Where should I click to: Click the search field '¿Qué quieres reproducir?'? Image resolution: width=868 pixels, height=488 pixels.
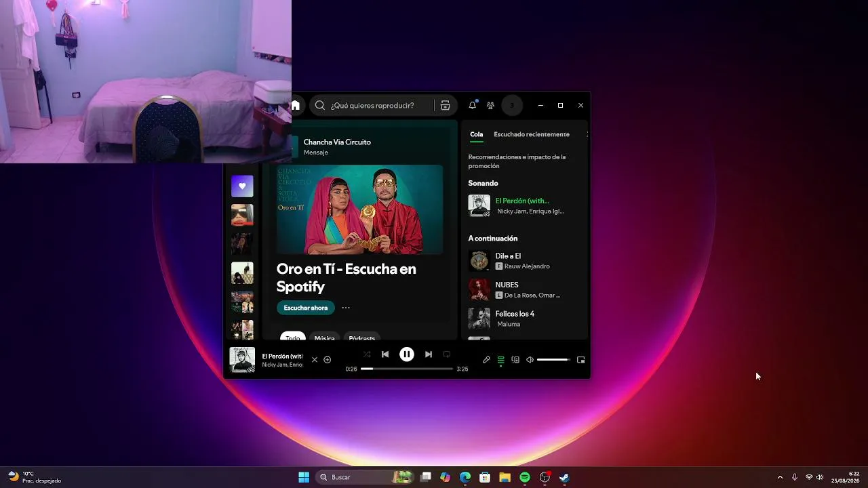(x=372, y=106)
